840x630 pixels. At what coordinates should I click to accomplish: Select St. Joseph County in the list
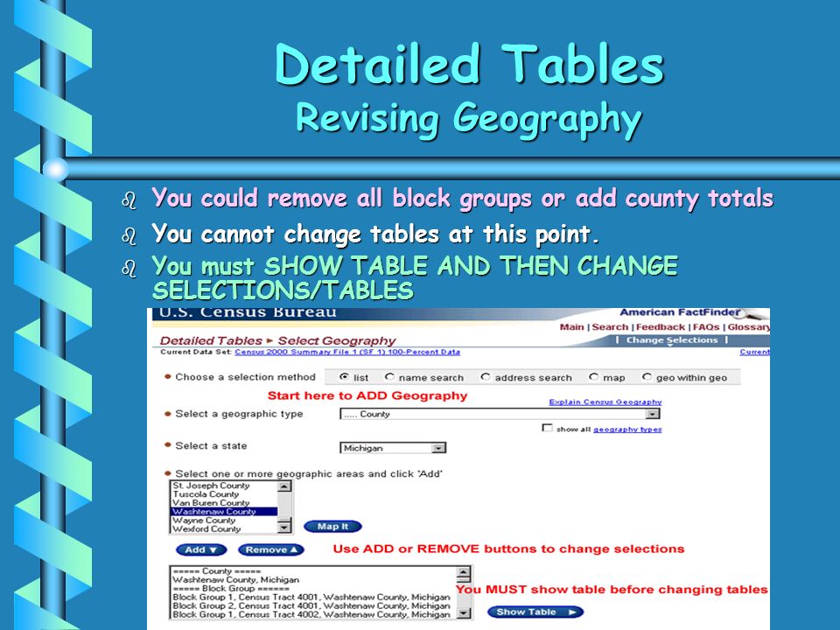tap(224, 486)
